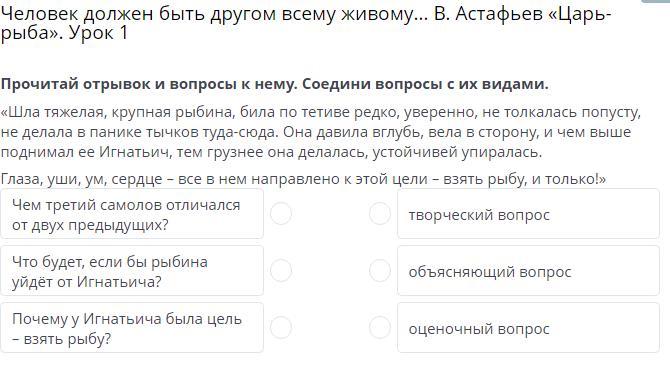This screenshot has height=371, width=670.
Task: Select the connector circle beside 'Что будет, если бы рыбина'
Action: (281, 271)
